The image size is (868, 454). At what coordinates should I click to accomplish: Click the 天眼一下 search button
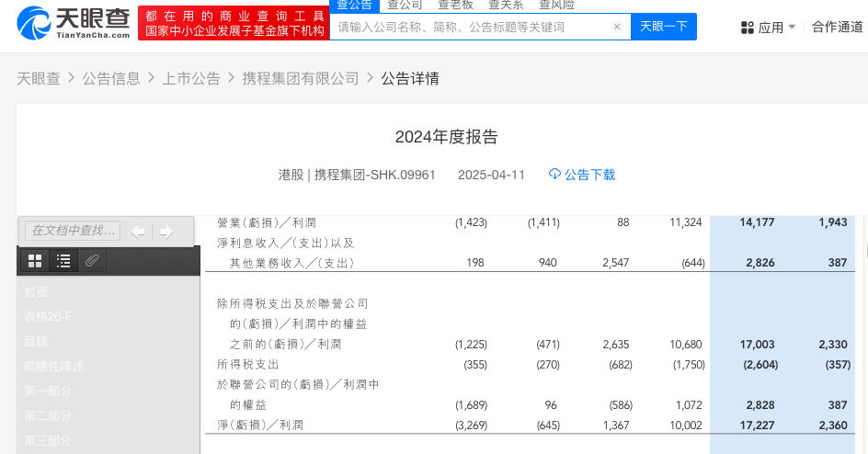(x=664, y=27)
